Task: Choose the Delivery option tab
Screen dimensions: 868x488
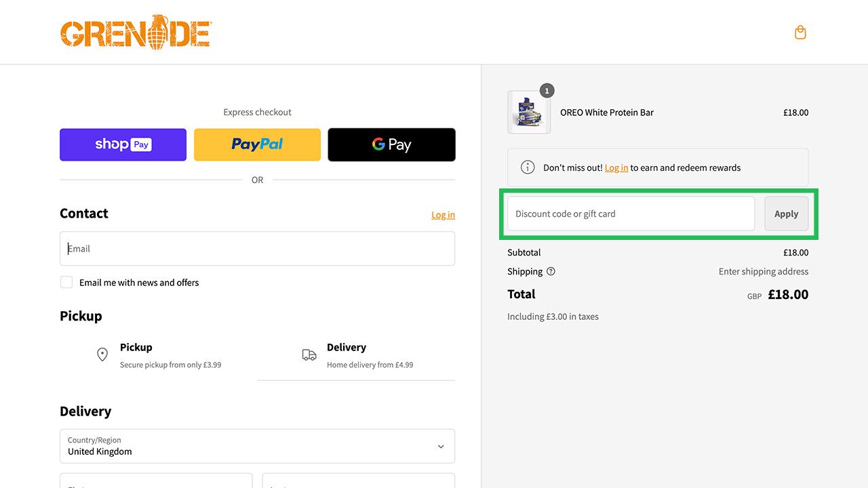Action: point(356,355)
